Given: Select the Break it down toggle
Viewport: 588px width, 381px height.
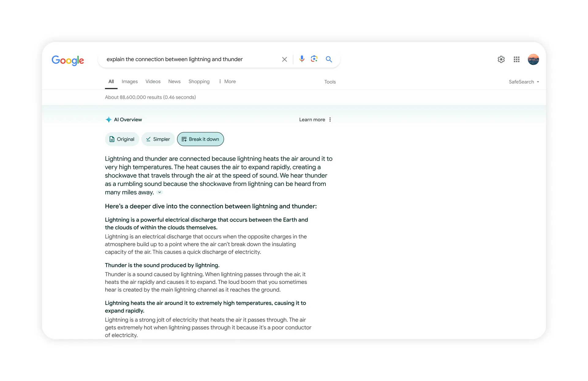Looking at the screenshot, I should tap(201, 139).
